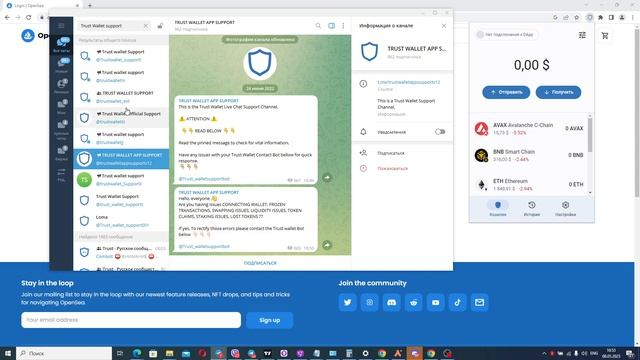Viewport: 640px width, 360px height.
Task: Open the OpenSea email newsletter icon
Action: pos(480,302)
